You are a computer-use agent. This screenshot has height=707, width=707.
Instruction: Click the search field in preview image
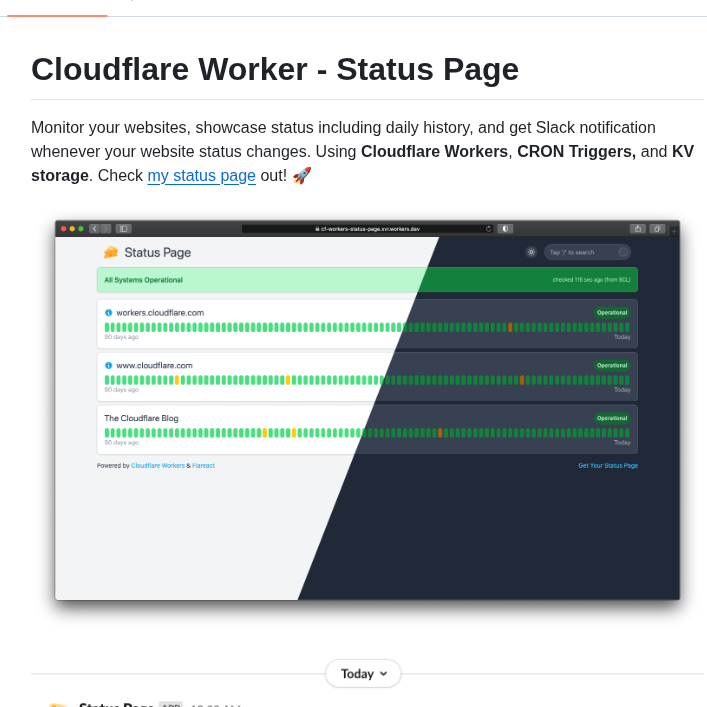[x=587, y=252]
